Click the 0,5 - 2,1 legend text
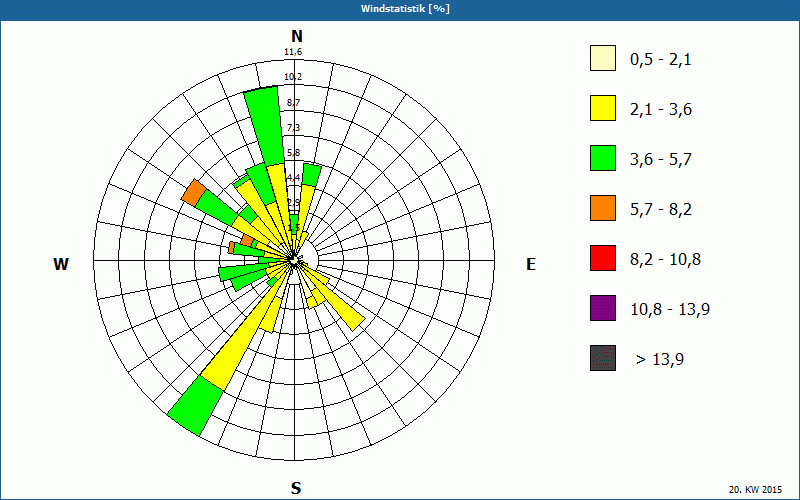This screenshot has width=800, height=500. [661, 60]
